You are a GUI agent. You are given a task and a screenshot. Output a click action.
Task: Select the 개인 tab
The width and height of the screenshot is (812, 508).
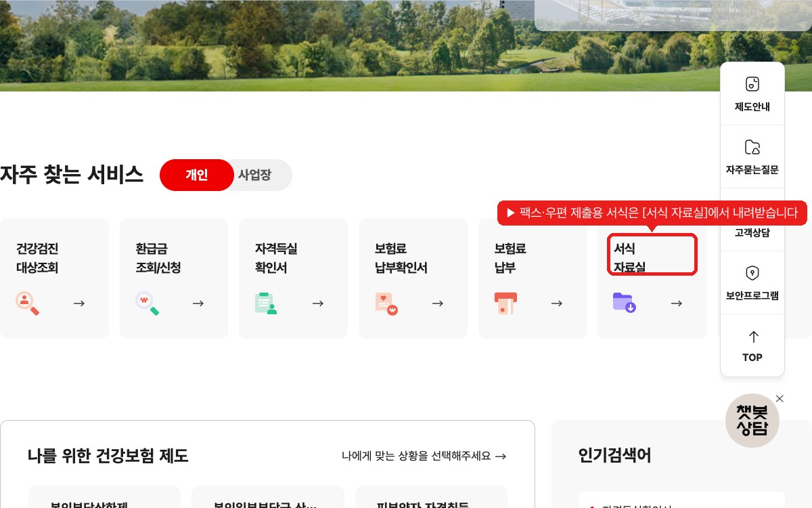click(x=197, y=175)
